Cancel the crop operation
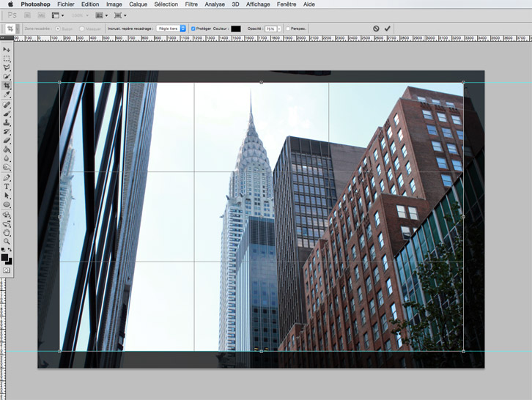This screenshot has height=400, width=532. coord(376,29)
